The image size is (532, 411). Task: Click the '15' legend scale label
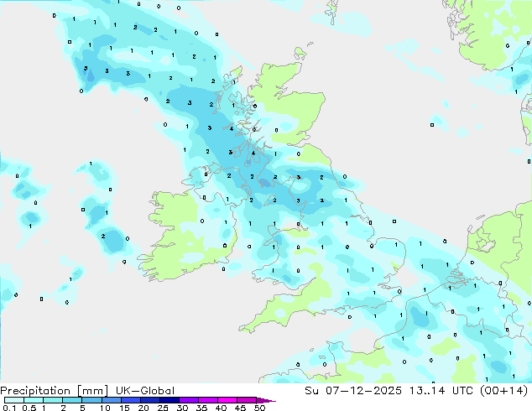click(124, 408)
